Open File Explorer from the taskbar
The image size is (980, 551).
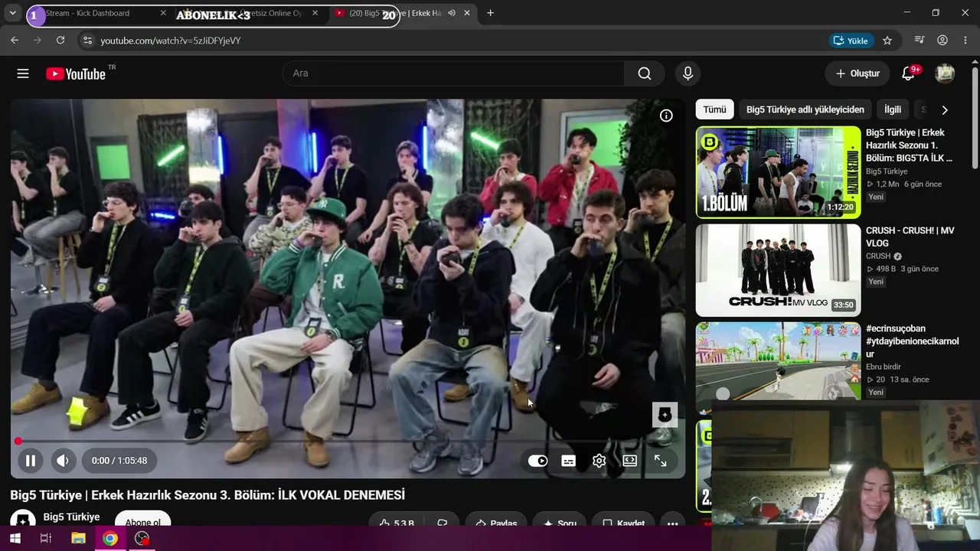coord(78,538)
